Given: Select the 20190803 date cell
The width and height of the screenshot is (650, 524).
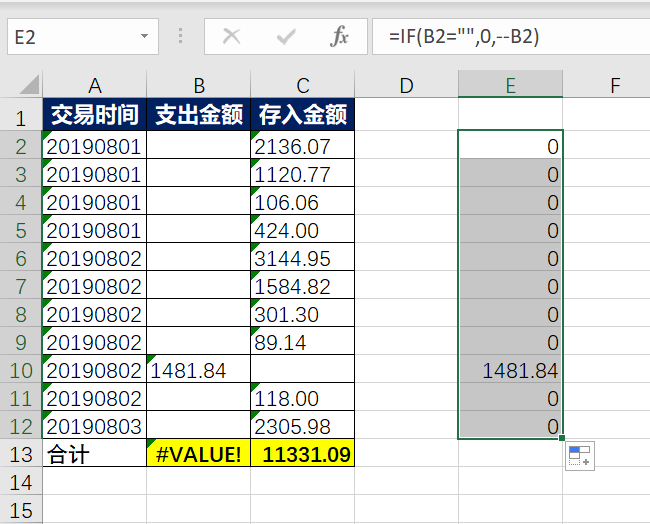Looking at the screenshot, I should click(95, 425).
